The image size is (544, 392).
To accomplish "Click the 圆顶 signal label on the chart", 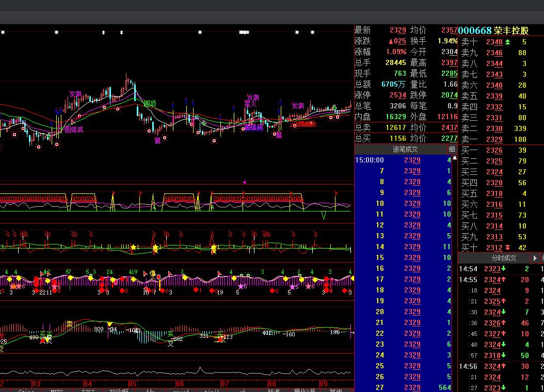I will (150, 104).
